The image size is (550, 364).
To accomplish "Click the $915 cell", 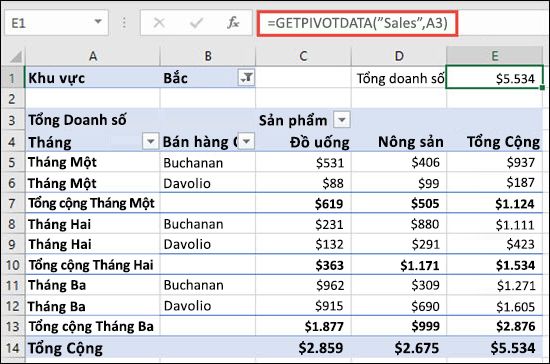I will click(303, 306).
